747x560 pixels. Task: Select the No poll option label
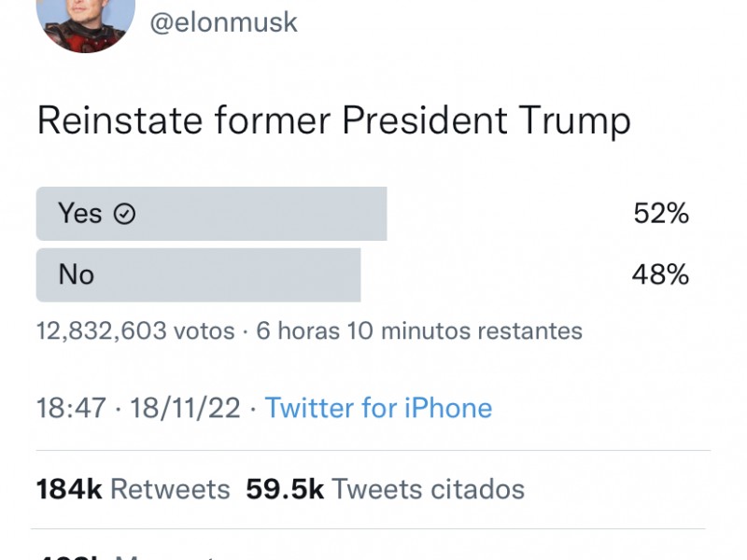pyautogui.click(x=77, y=274)
